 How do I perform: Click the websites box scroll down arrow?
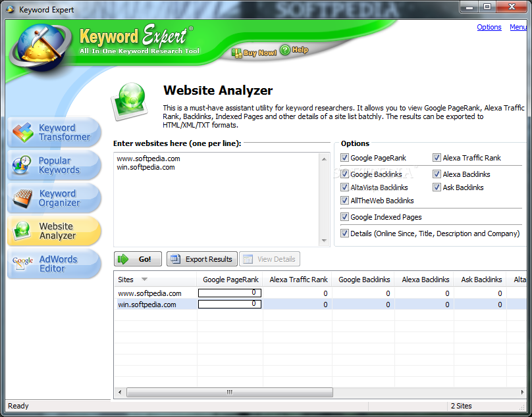click(x=324, y=240)
